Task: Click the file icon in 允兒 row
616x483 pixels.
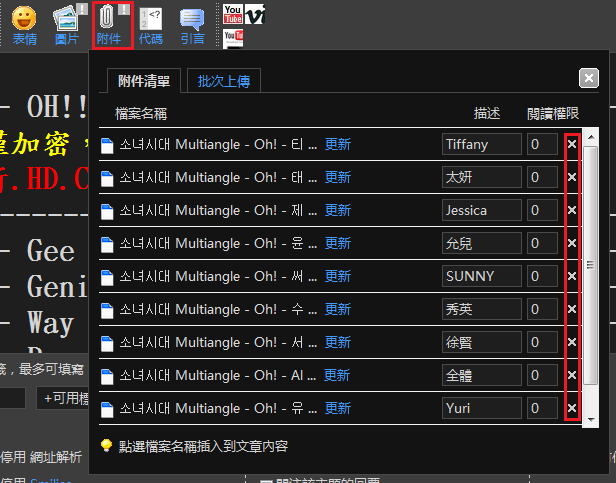Action: 107,244
